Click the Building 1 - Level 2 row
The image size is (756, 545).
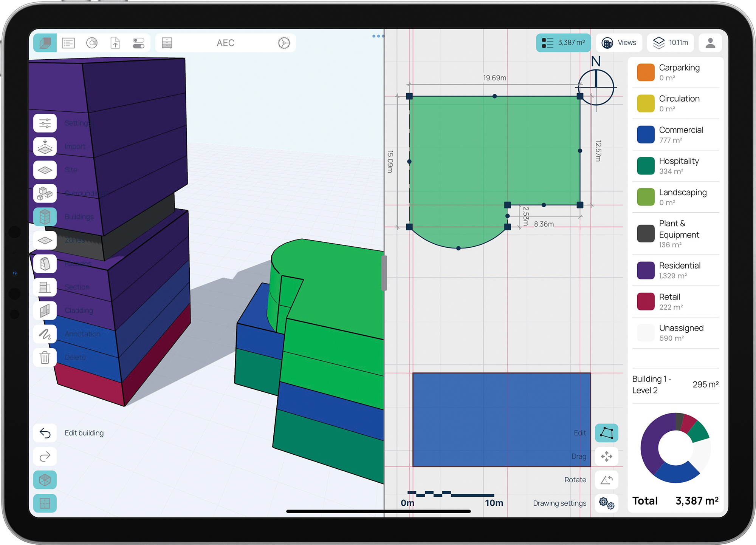pyautogui.click(x=676, y=384)
